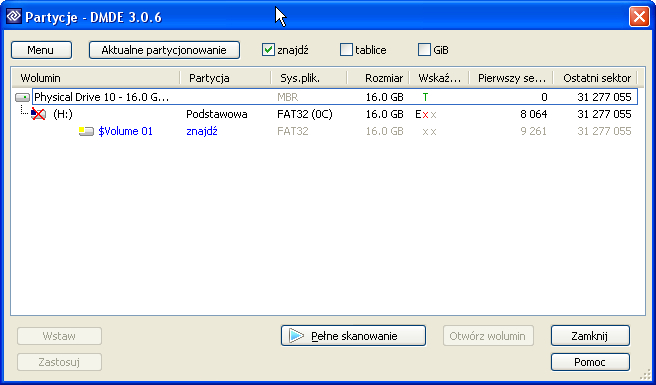Click the gray FAT32 cell of $Volume 01
Image resolution: width=656 pixels, height=385 pixels.
[x=292, y=131]
